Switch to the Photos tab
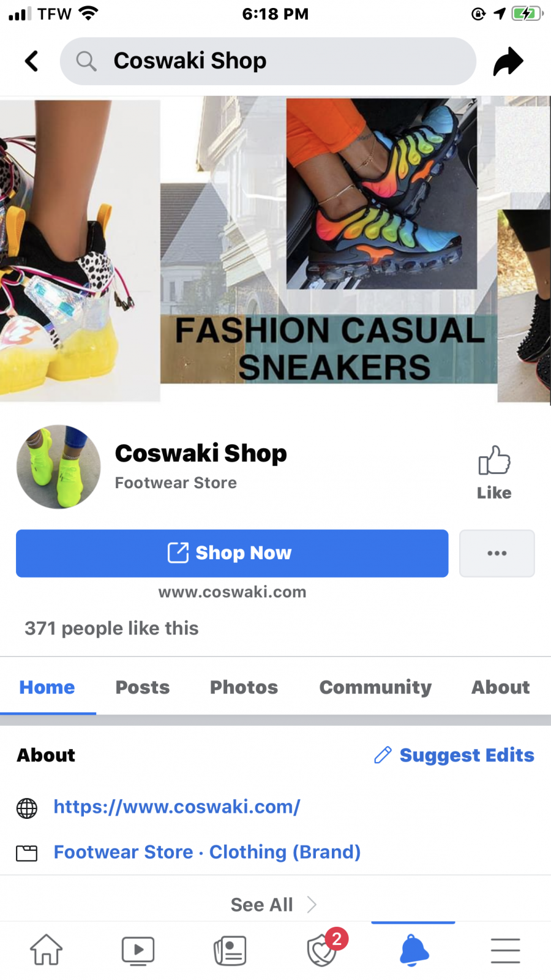This screenshot has width=551, height=980. click(x=244, y=687)
